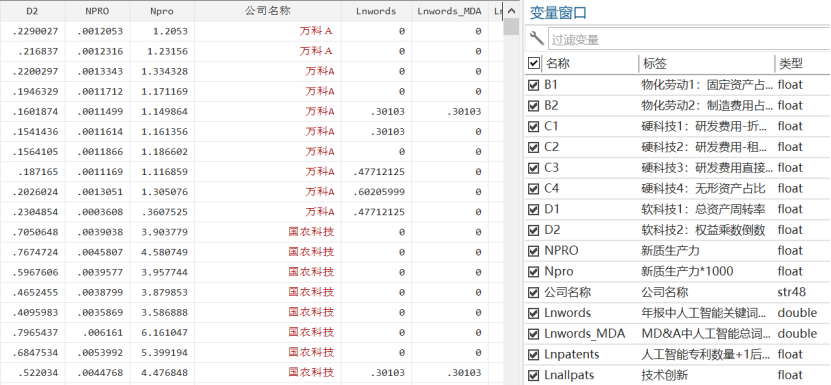Select the Lnwords_MDA column header in grid

coord(449,11)
